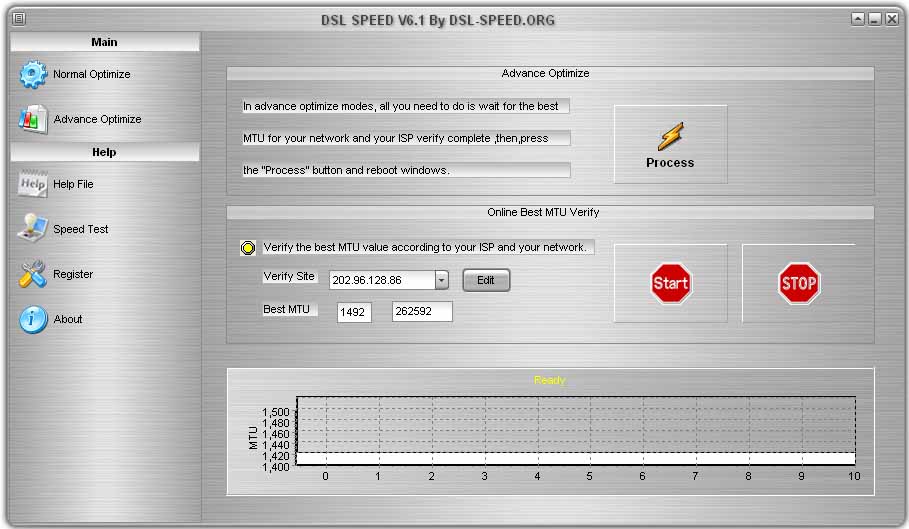Open Advance Optimize chart icon
Image resolution: width=909 pixels, height=529 pixels.
coord(32,119)
